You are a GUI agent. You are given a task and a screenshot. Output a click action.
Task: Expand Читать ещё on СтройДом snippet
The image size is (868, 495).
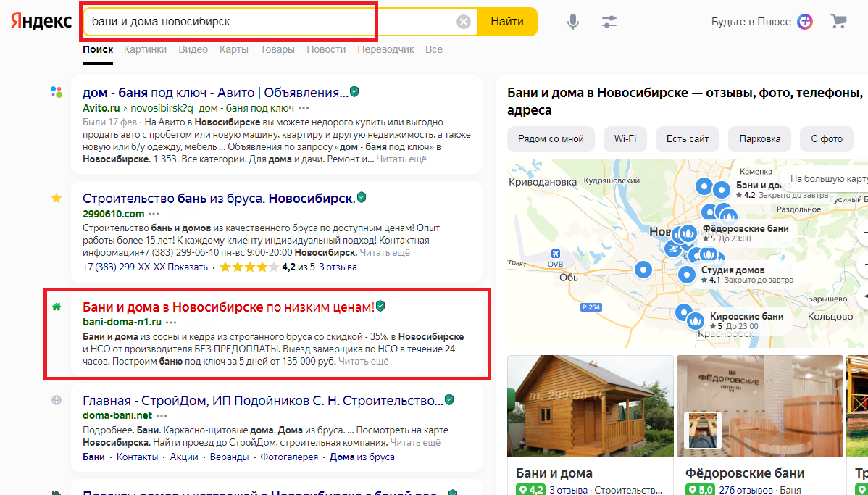[415, 442]
